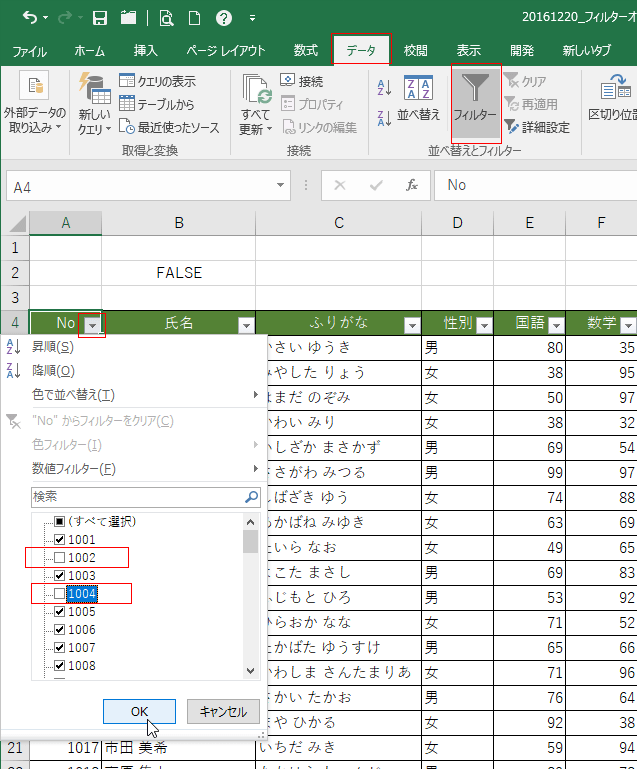Screen dimensions: 637x769
Task: Open the filter dropdown on 性別 column
Action: (x=483, y=325)
